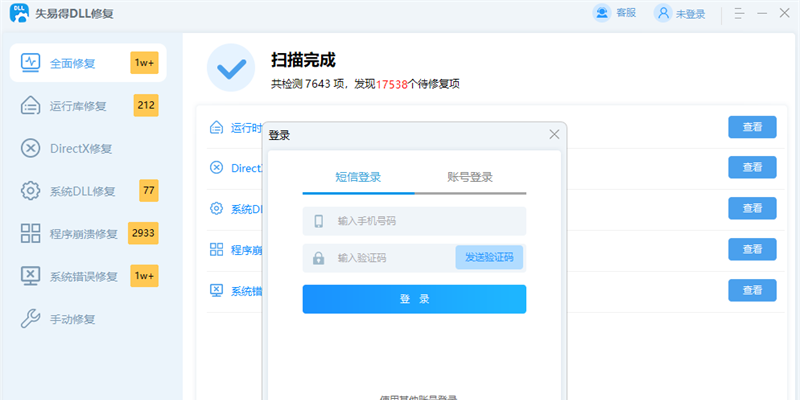Open DirectX修复 in the sidebar

(88, 148)
